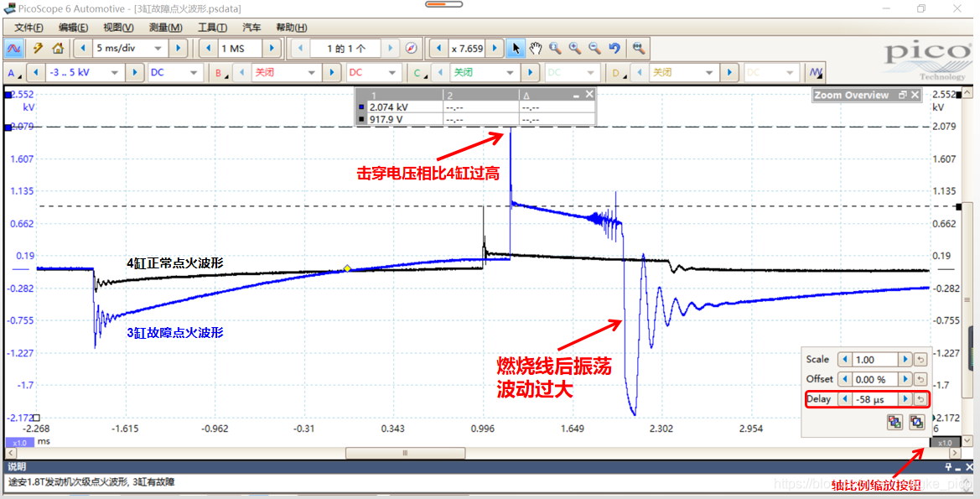Click the undo zoom arrow icon
This screenshot has height=499, width=980.
(x=614, y=48)
